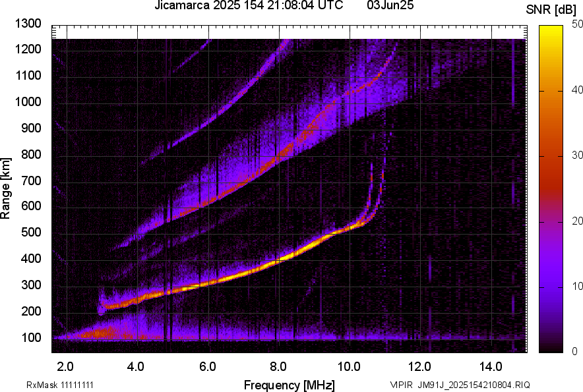
Task: Click the 'VIPIR' footer label
Action: click(x=401, y=385)
